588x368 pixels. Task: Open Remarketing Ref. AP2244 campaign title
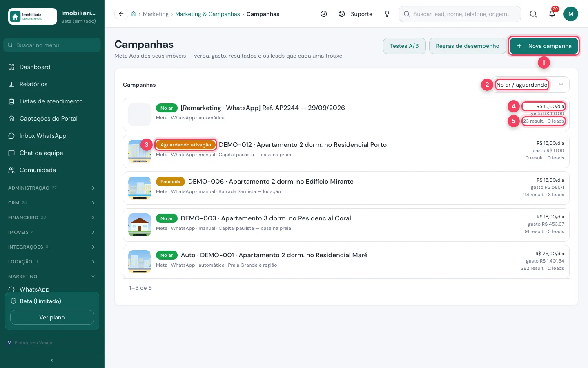tap(263, 108)
